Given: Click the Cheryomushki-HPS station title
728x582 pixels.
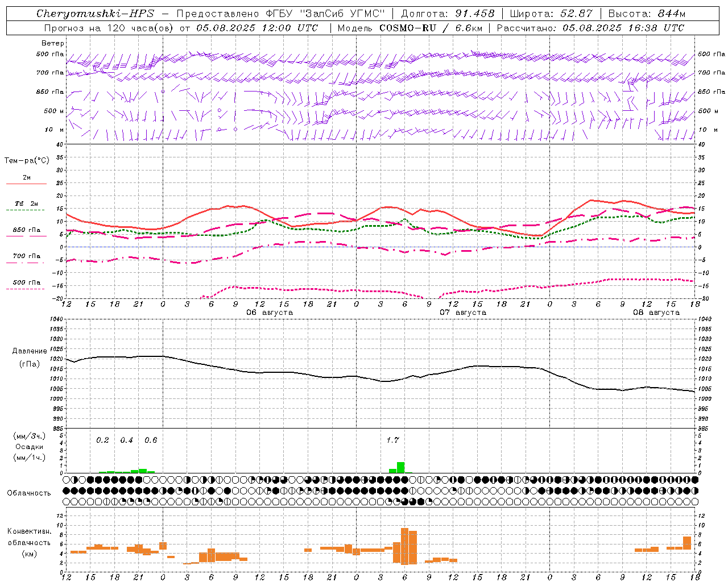Looking at the screenshot, I should [x=96, y=14].
